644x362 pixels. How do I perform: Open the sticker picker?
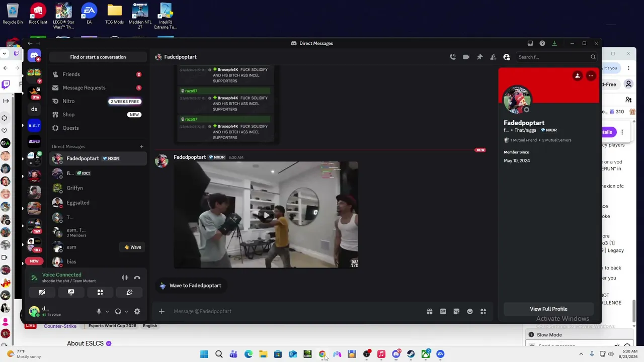pyautogui.click(x=456, y=311)
